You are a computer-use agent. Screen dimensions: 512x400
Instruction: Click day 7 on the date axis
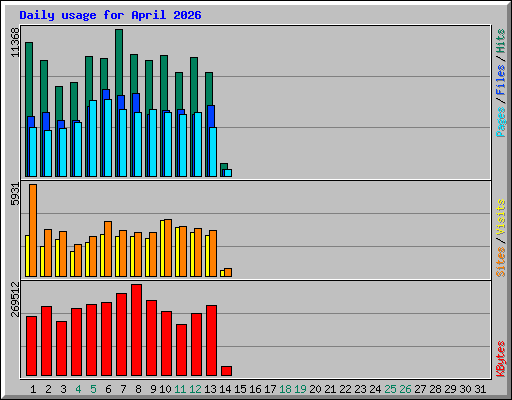(123, 389)
